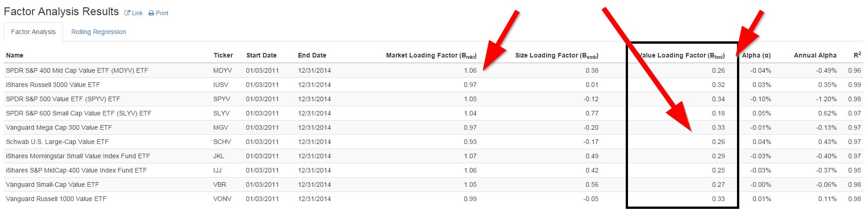Click the Size Loading Factor column header
The image size is (868, 213).
556,55
